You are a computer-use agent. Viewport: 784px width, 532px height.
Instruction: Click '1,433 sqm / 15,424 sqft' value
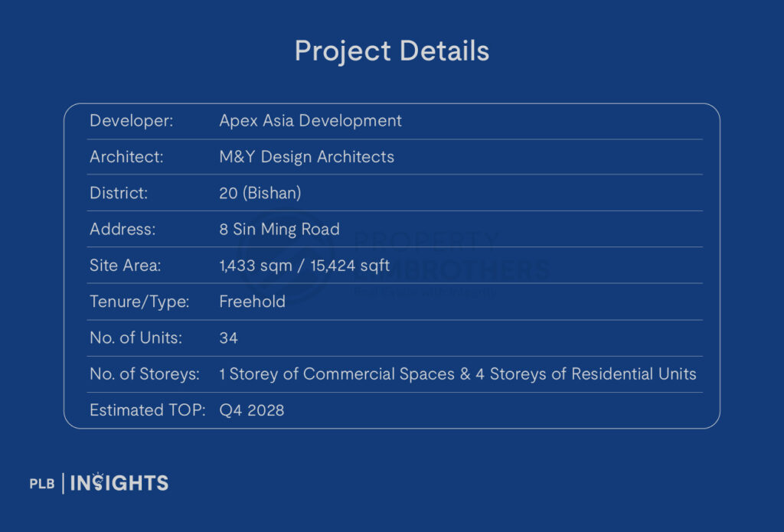pyautogui.click(x=305, y=266)
